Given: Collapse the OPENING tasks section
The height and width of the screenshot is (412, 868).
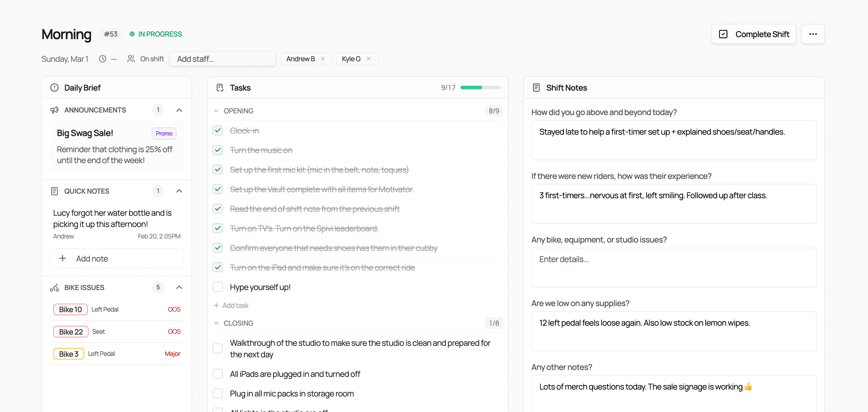Looking at the screenshot, I should 216,110.
